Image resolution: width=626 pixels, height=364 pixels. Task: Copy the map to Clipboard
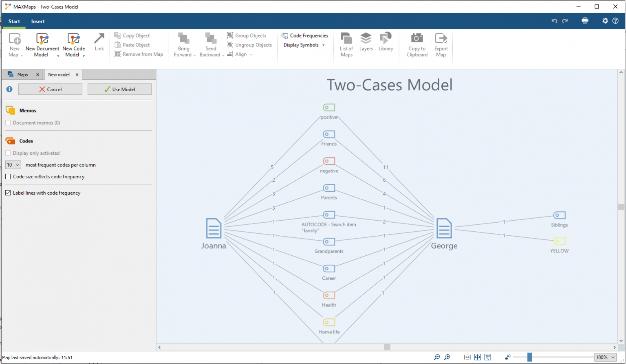point(416,44)
